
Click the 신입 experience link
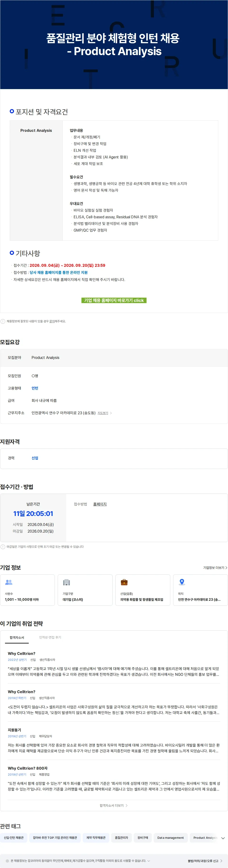(x=35, y=458)
